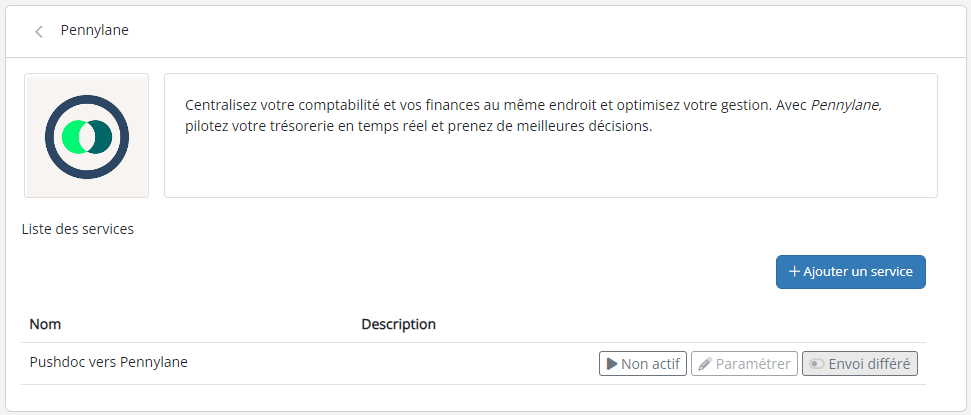Click the Liste des services heading
Image resolution: width=971 pixels, height=415 pixels.
[78, 229]
